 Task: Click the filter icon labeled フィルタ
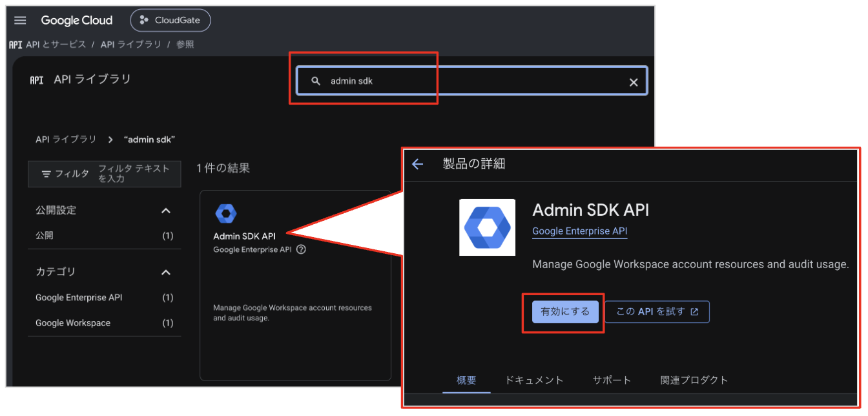[x=46, y=174]
